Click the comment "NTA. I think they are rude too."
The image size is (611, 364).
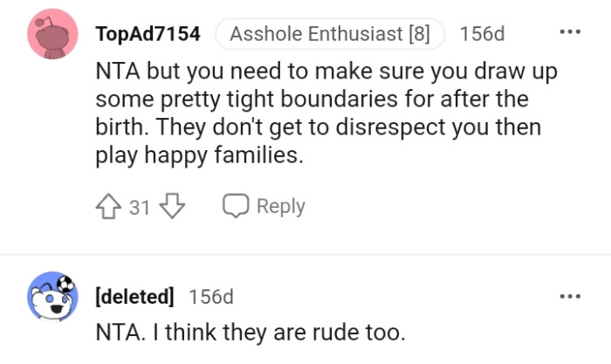[x=250, y=333]
